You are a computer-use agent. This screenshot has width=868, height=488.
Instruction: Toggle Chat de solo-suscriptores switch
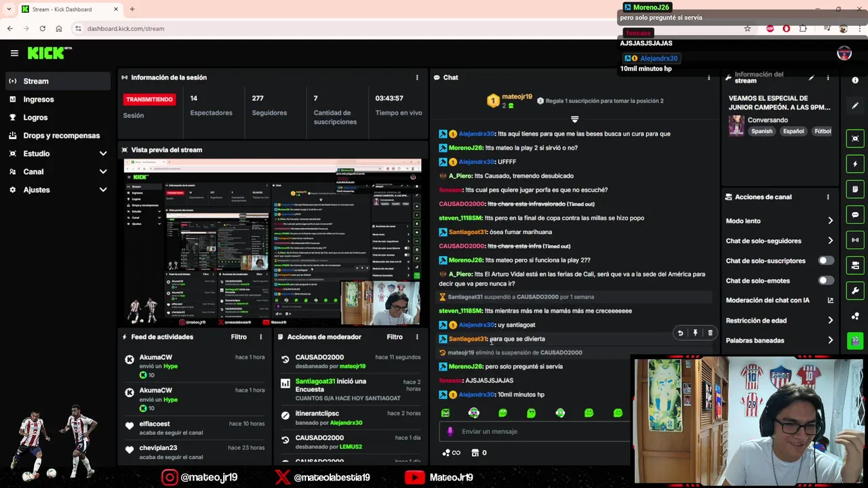click(826, 260)
